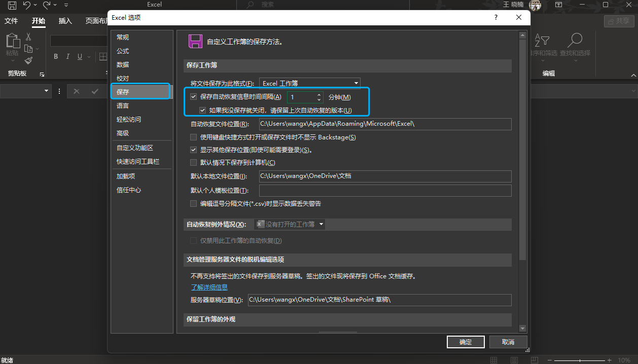Screen dimensions: 638x364
Task: Select 高级 in the options sidebar
Action: click(x=123, y=133)
